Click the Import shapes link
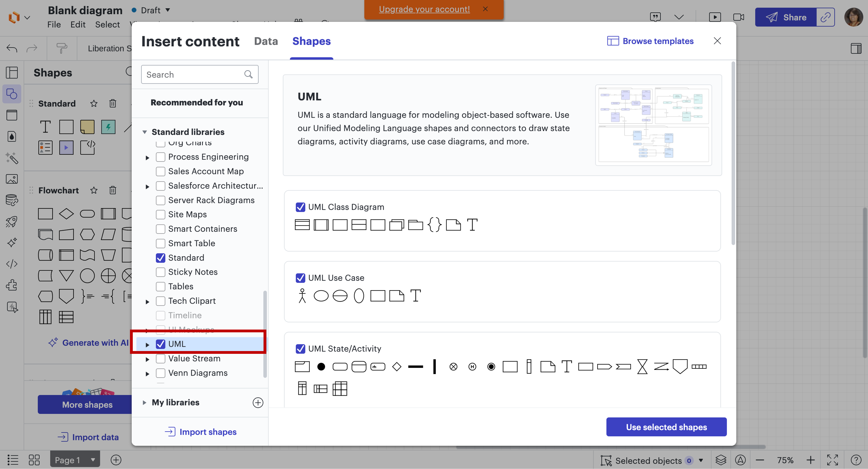This screenshot has width=868, height=469. point(200,432)
